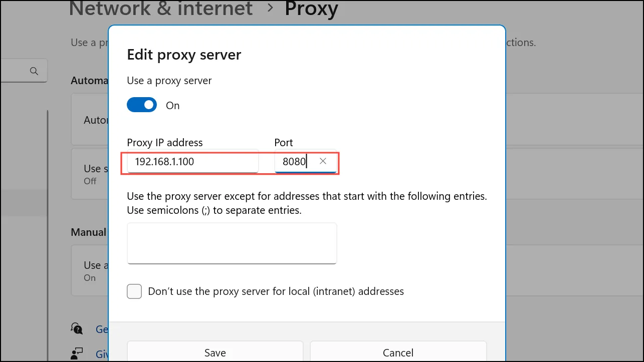
Task: Cancel editing the proxy server
Action: click(x=398, y=351)
